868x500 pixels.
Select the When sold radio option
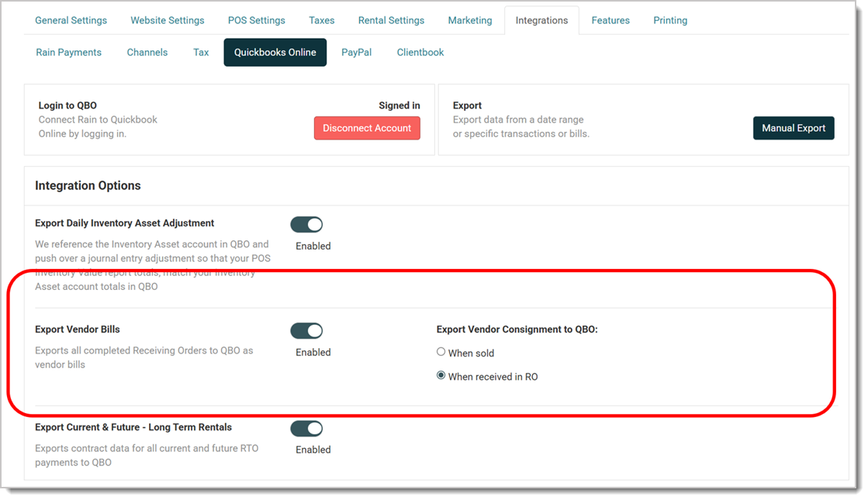[x=441, y=352]
